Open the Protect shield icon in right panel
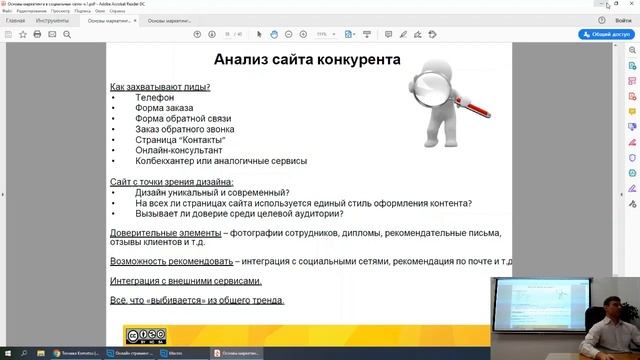 (632, 158)
